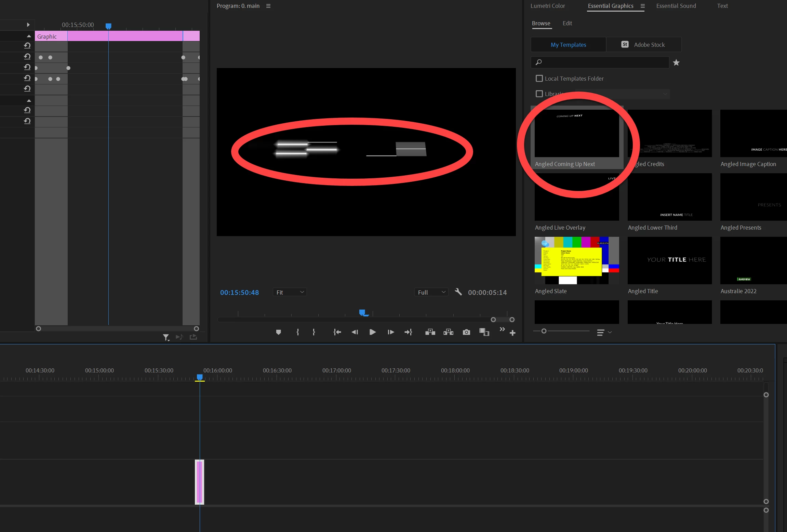Open the Essential Graphics panel menu
Image resolution: width=787 pixels, height=532 pixels.
coord(642,6)
